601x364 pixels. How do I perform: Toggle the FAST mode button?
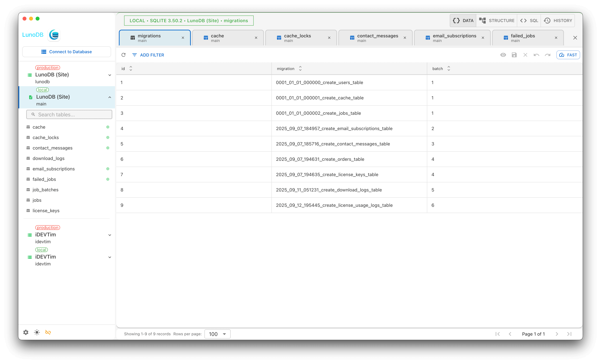pos(568,55)
